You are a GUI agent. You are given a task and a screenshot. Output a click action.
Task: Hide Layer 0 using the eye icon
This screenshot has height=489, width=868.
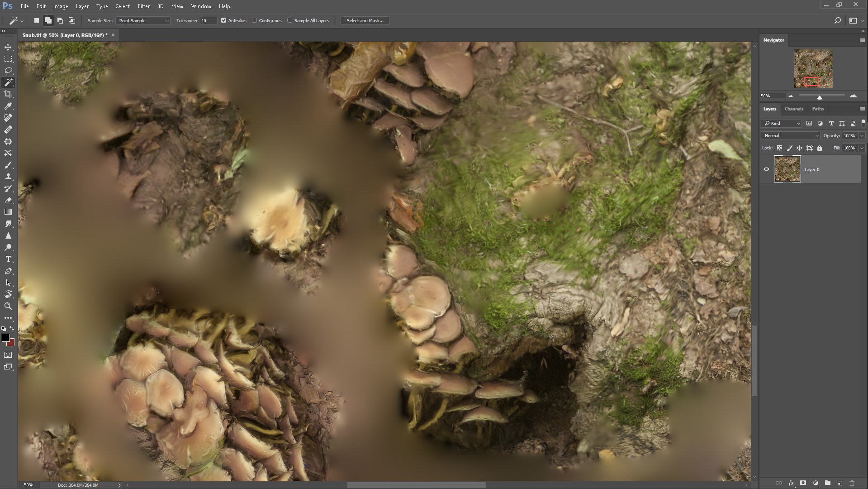(x=766, y=169)
